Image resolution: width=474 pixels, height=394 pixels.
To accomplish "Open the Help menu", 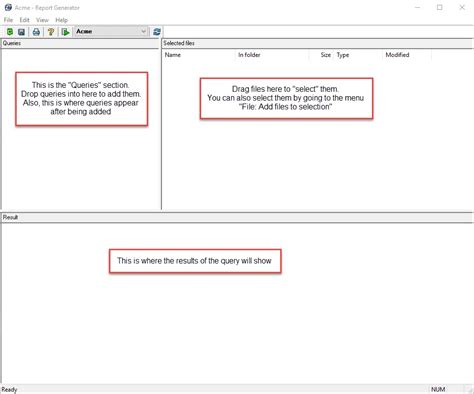I will [x=61, y=20].
